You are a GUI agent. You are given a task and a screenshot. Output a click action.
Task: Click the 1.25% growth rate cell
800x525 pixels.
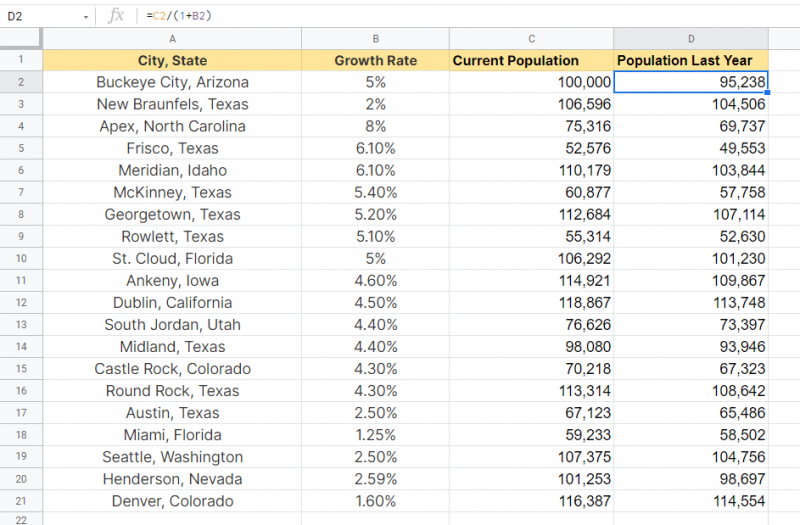(376, 435)
